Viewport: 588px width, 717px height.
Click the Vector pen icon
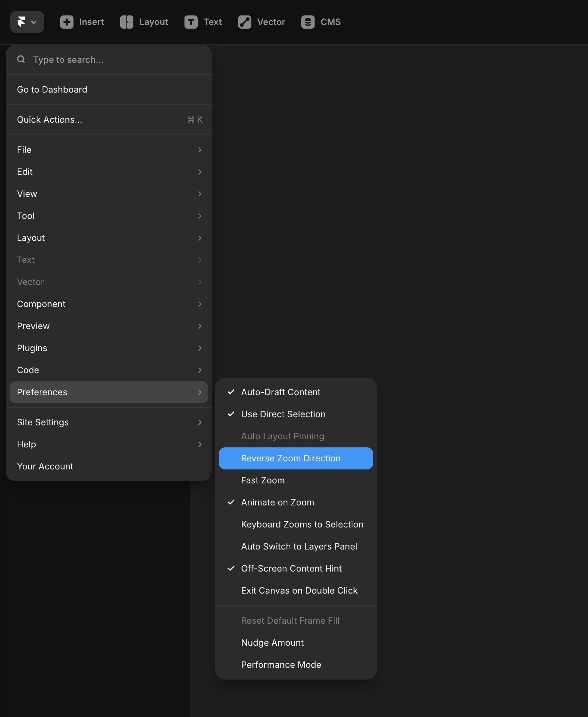[245, 22]
